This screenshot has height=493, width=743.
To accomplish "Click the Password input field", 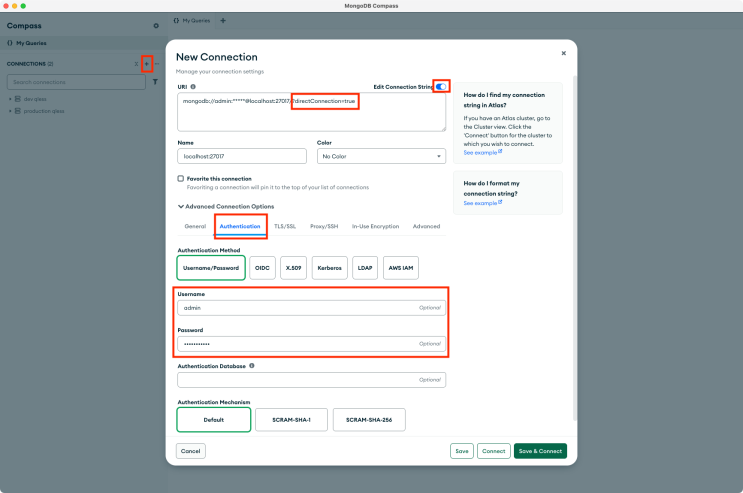I will [x=311, y=344].
